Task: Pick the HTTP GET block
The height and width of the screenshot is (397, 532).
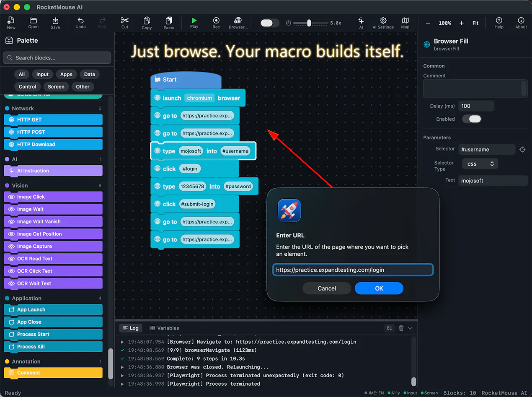Action: 53,119
